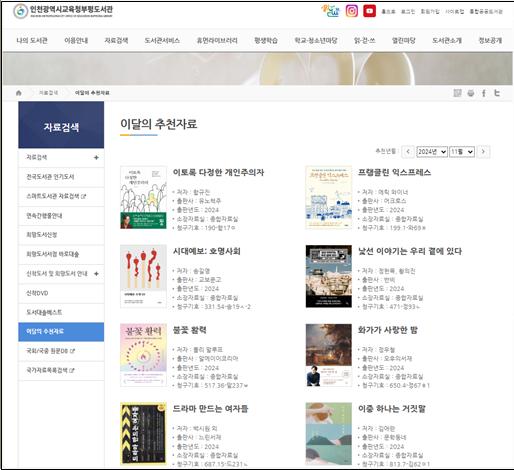Open book cover of 화가가 사랑한 밤
Viewport: 514px width, 470px height.
point(329,355)
